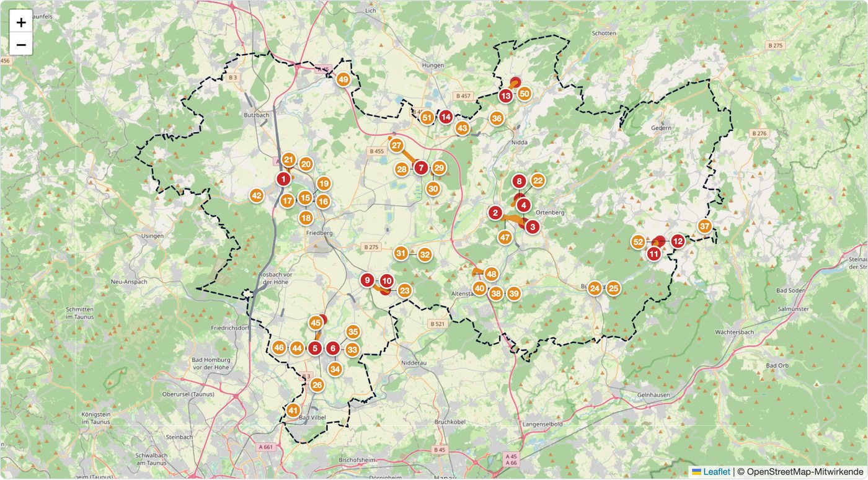The image size is (868, 480).
Task: Open orange marker number 35
Action: point(353,332)
